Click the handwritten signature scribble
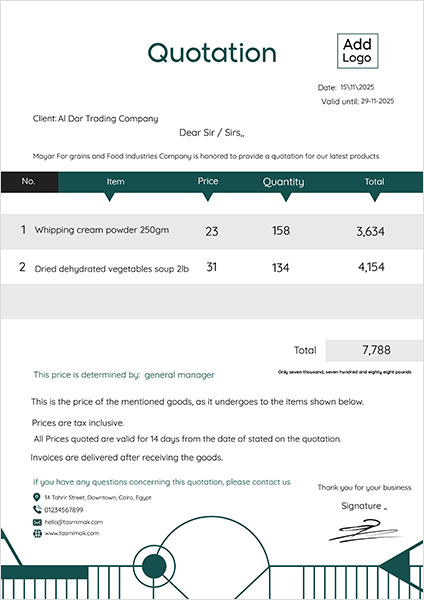Image resolution: width=424 pixels, height=600 pixels. coord(363,532)
